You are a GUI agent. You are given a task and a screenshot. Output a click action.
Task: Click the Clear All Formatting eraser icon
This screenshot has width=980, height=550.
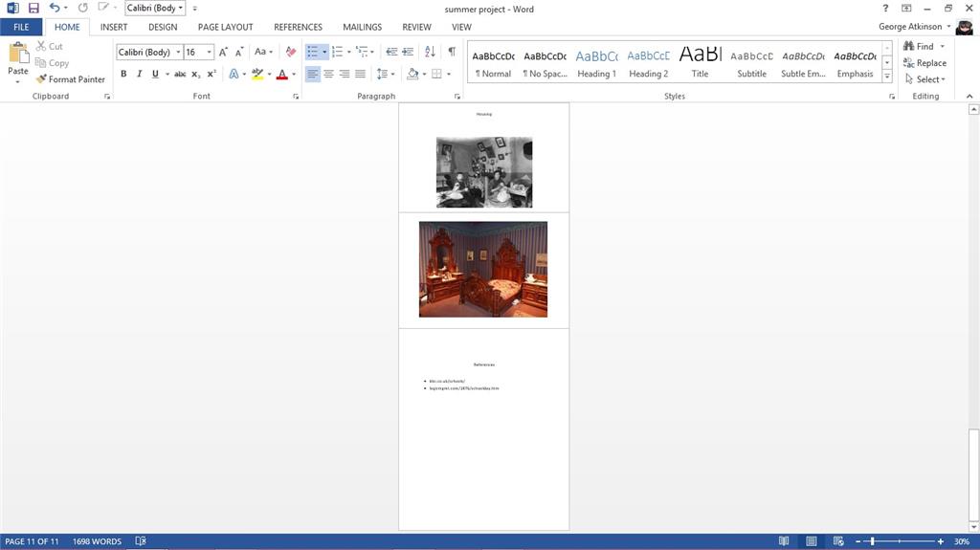point(291,52)
